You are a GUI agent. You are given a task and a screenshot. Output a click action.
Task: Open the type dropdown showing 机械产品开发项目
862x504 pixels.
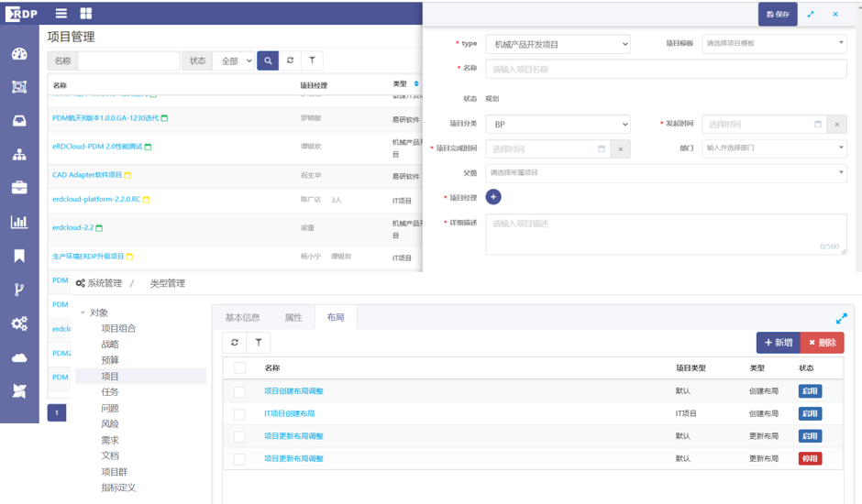pos(558,44)
